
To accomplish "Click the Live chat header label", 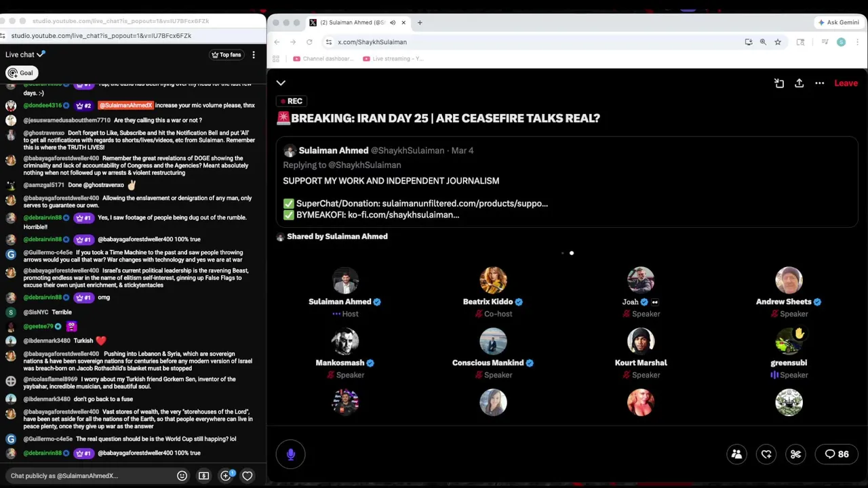I will click(x=20, y=55).
